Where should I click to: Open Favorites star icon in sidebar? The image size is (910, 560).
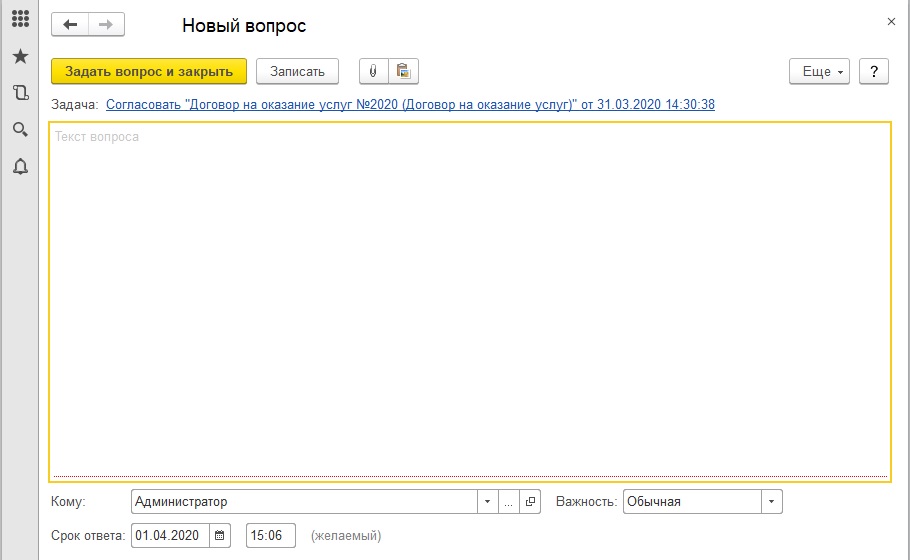pyautogui.click(x=20, y=56)
